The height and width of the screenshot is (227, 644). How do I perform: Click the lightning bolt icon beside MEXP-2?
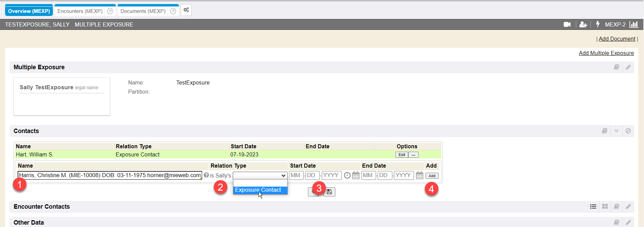coord(598,24)
